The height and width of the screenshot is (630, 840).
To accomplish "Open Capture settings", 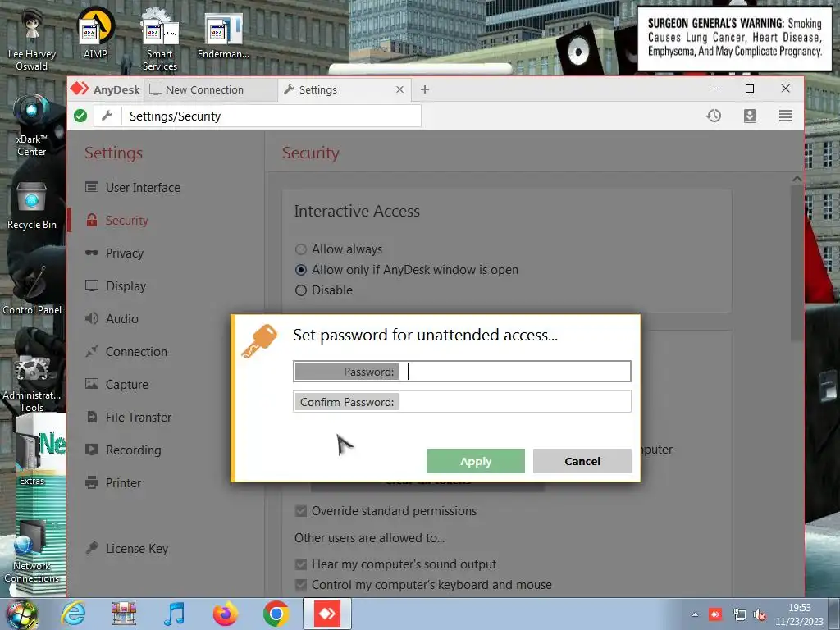I will [116, 384].
